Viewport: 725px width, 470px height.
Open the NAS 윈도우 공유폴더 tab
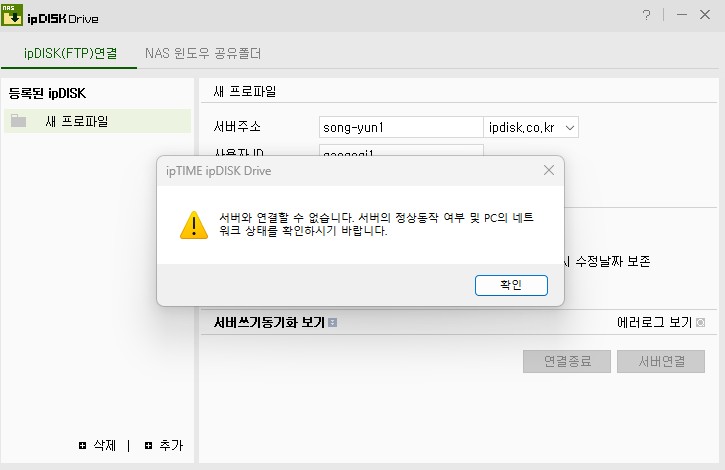[203, 53]
